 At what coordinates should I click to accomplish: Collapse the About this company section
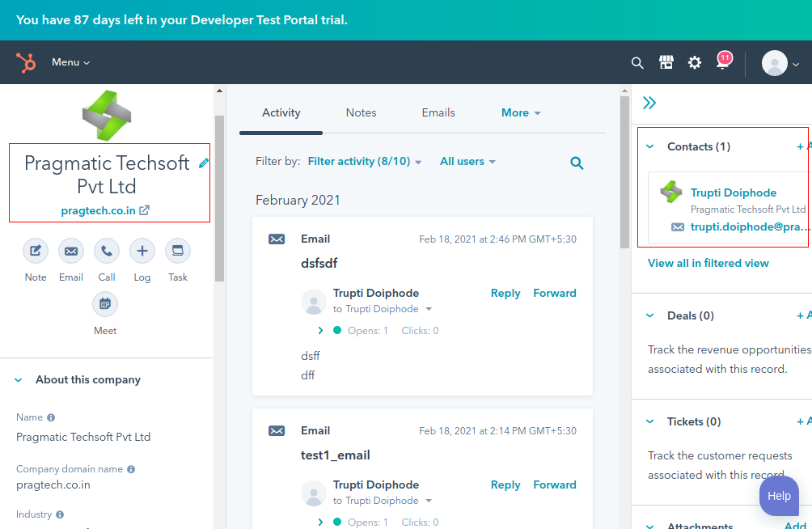pos(19,380)
